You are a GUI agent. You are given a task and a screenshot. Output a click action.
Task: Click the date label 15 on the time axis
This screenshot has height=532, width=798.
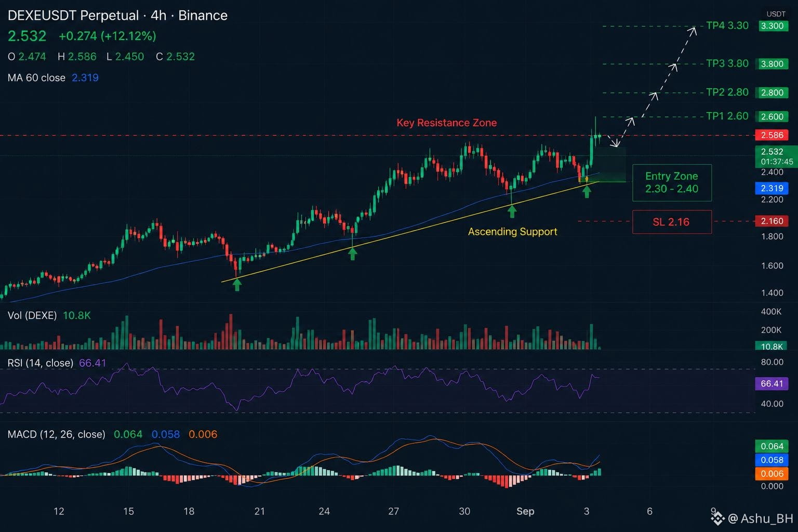point(128,511)
